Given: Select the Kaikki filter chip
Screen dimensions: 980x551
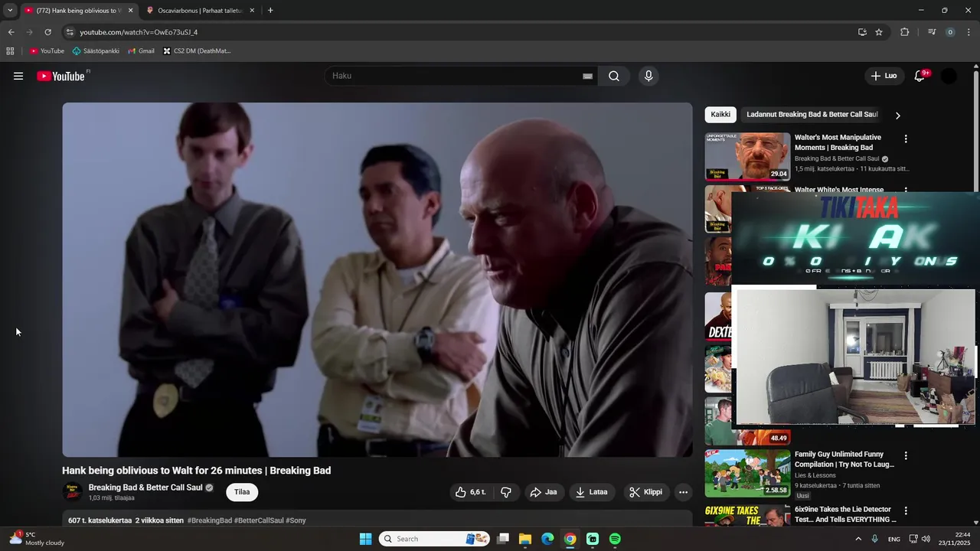Looking at the screenshot, I should pyautogui.click(x=720, y=115).
